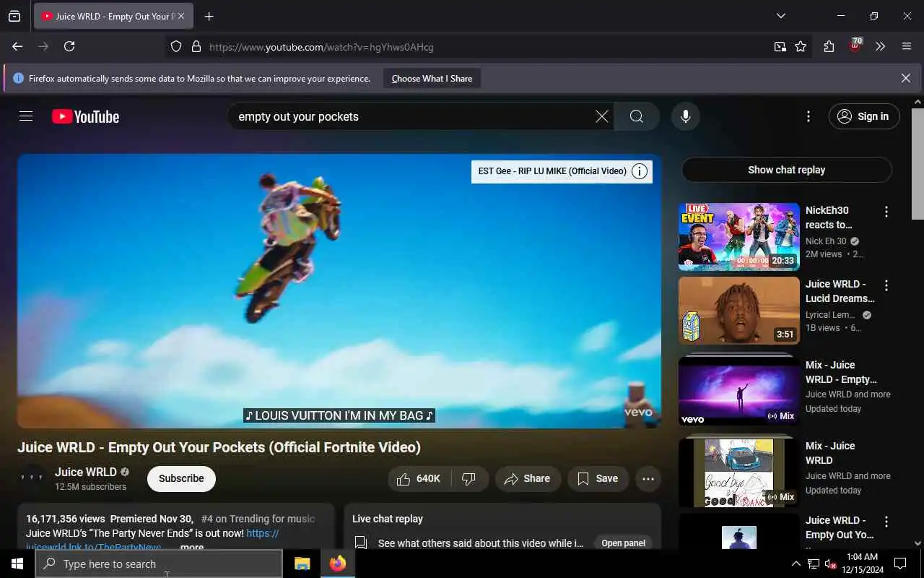Image resolution: width=924 pixels, height=578 pixels.
Task: Open File Explorer from taskbar
Action: 302,564
